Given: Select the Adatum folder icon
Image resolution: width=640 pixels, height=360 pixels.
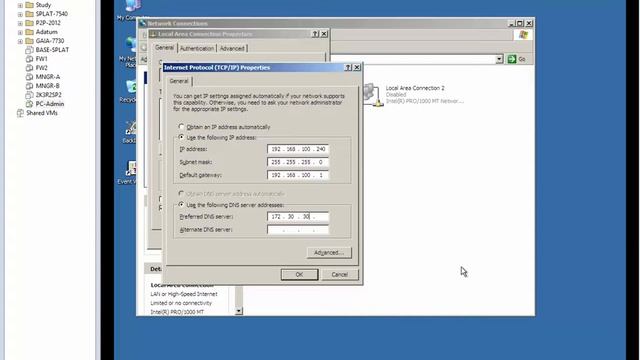Looking at the screenshot, I should click(29, 32).
